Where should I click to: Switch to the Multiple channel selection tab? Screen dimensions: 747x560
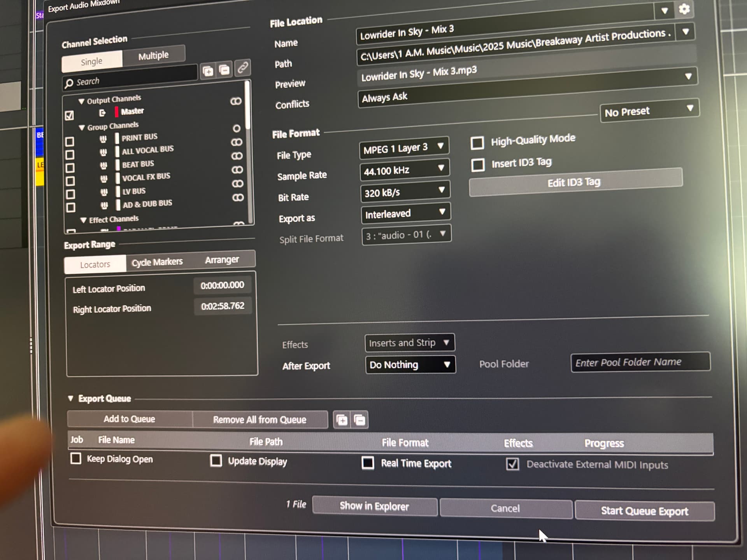[154, 56]
